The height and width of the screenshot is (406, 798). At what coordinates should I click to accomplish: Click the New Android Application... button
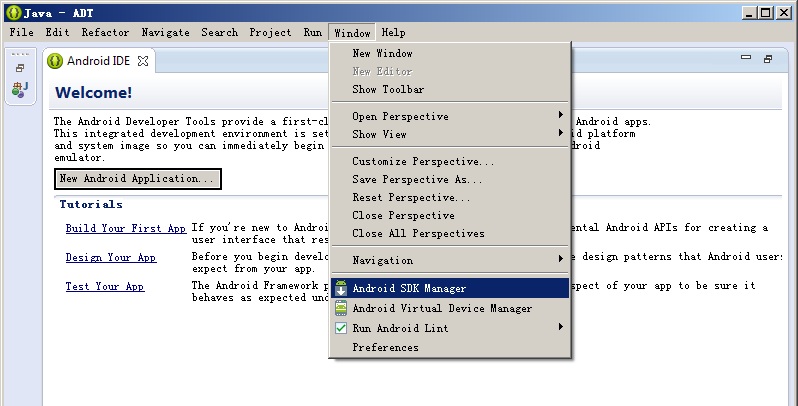[x=137, y=179]
